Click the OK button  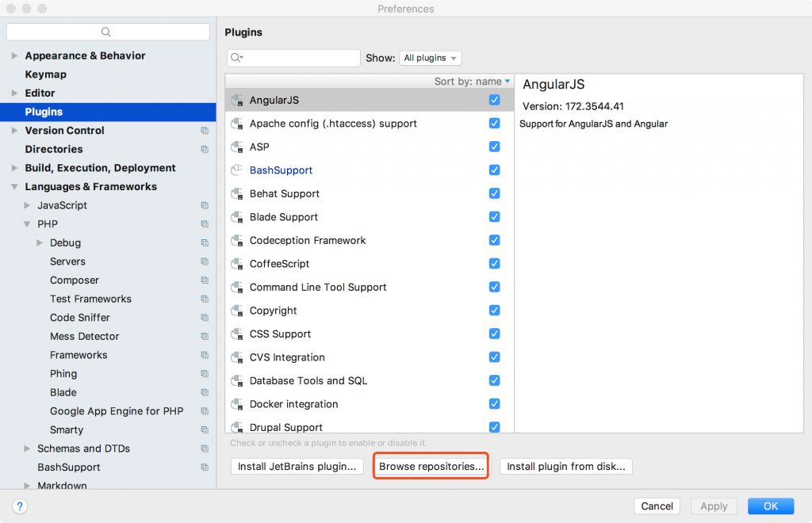pyautogui.click(x=771, y=506)
